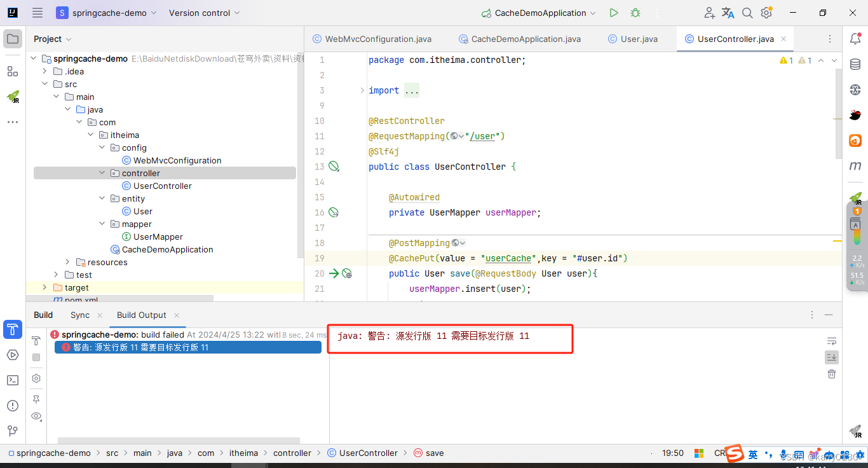Open the translate icon in title bar
868x468 pixels.
point(728,13)
